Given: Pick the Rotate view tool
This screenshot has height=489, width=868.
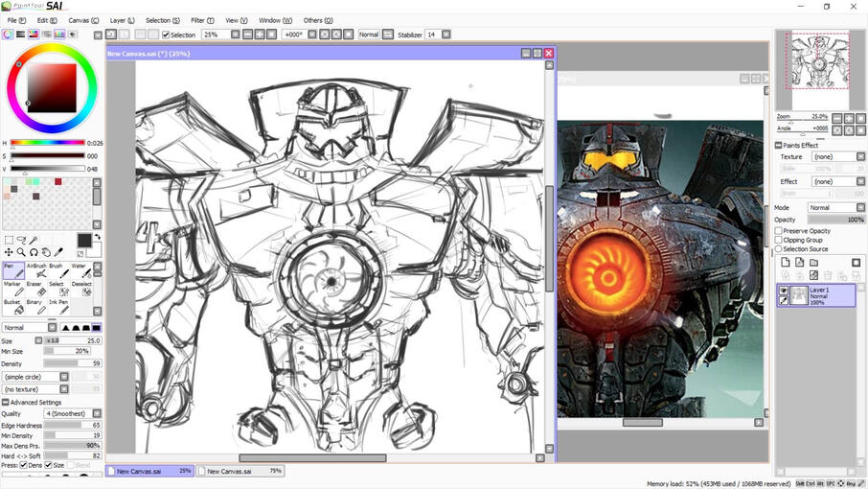Looking at the screenshot, I should (34, 252).
